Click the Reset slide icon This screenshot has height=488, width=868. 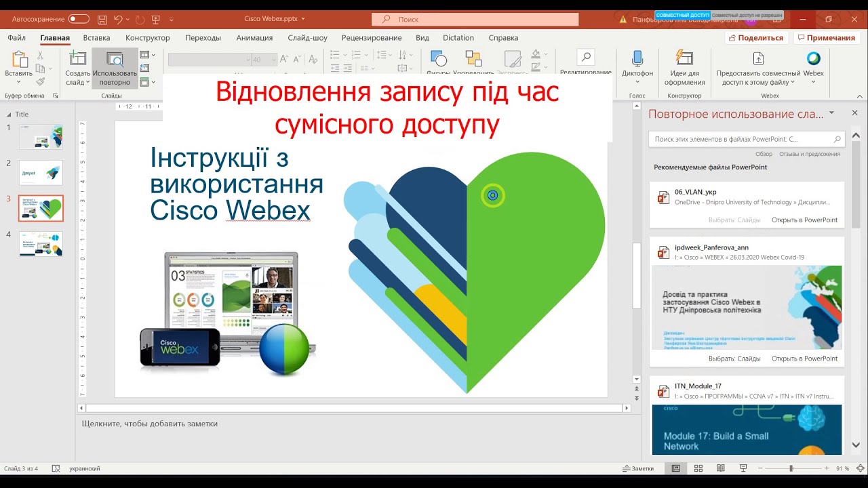144,68
